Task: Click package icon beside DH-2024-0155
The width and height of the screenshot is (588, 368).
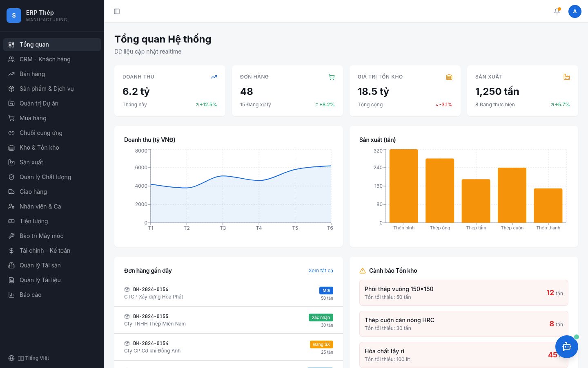Action: (x=127, y=316)
